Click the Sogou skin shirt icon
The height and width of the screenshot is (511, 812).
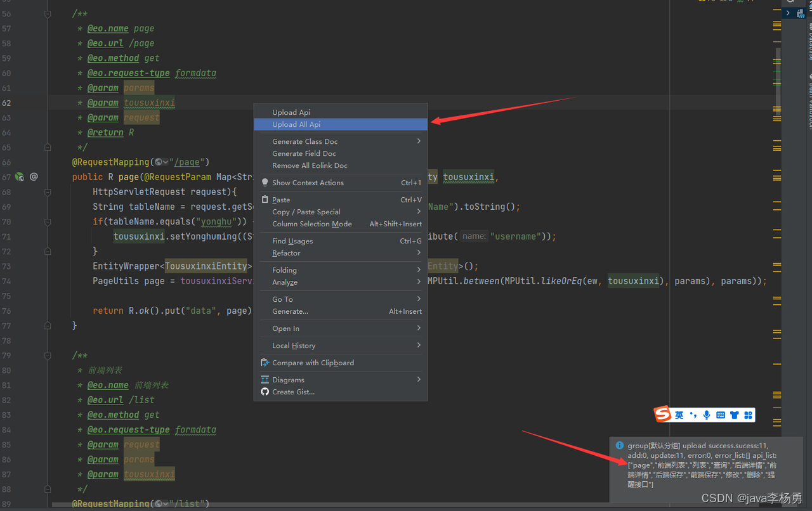(735, 415)
